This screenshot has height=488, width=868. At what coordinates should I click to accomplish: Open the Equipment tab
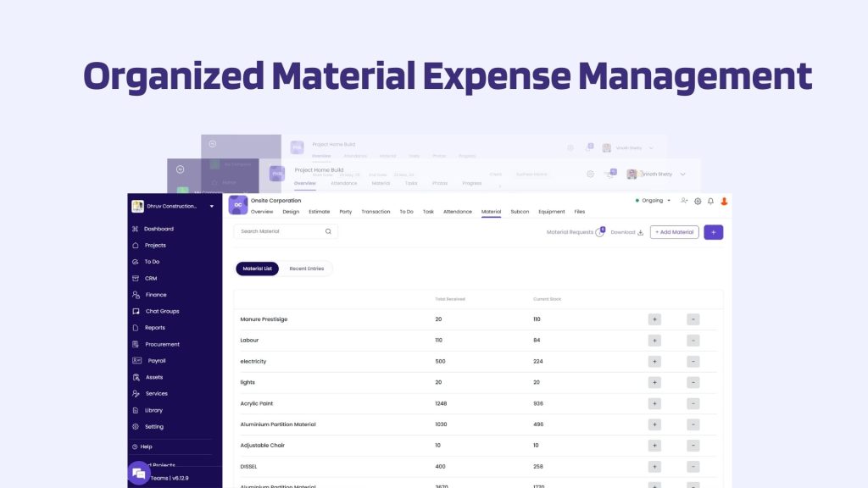pos(551,212)
